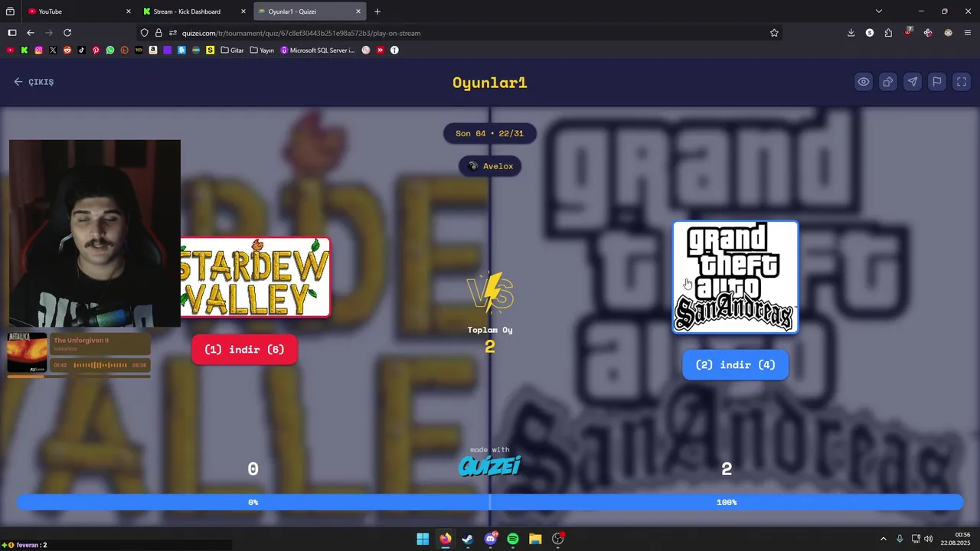
Task: Open the extensions puzzle piece menu
Action: coord(888,33)
